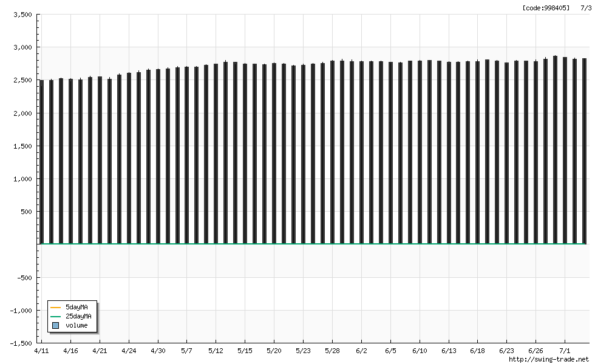Click the 6/2 x-axis date label
The width and height of the screenshot is (595, 364).
pos(362,351)
